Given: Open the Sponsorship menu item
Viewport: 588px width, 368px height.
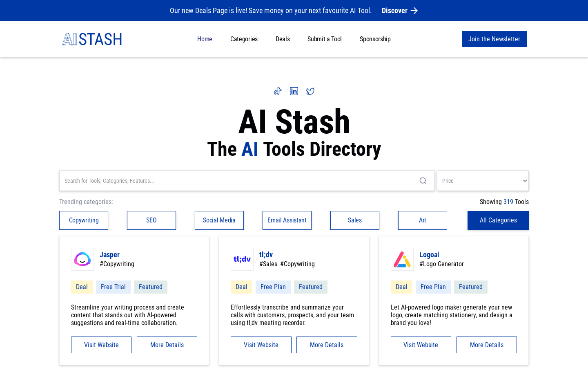Looking at the screenshot, I should pos(375,39).
